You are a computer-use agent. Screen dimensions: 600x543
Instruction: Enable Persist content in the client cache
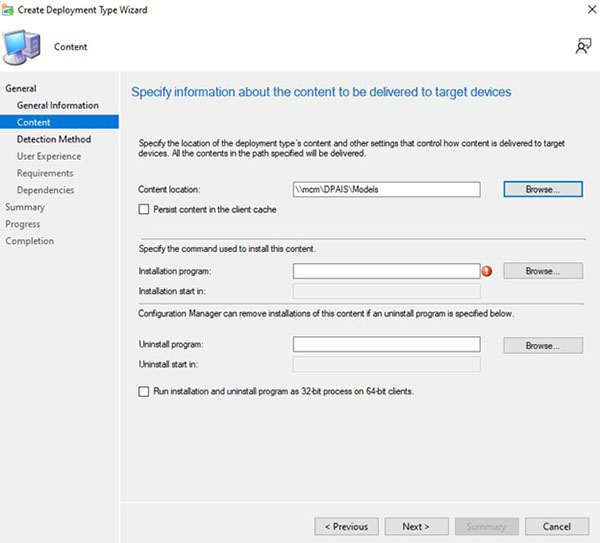tap(145, 209)
